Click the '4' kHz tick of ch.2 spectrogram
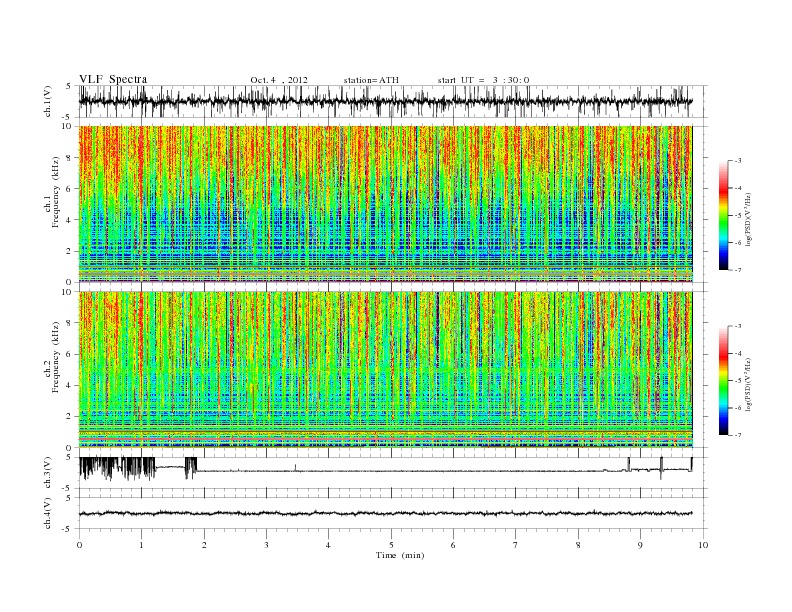The height and width of the screenshot is (612, 792). (x=70, y=386)
